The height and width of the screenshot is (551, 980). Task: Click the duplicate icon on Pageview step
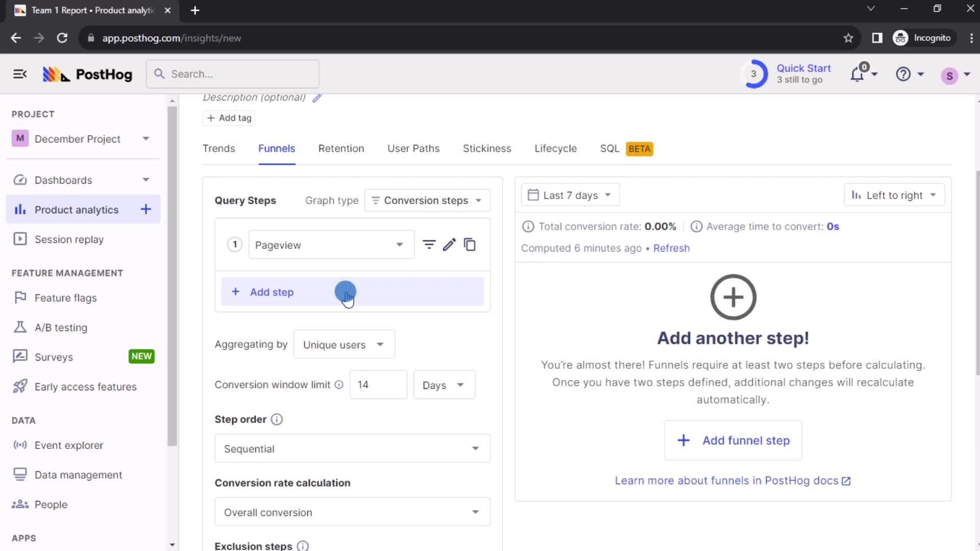(471, 244)
